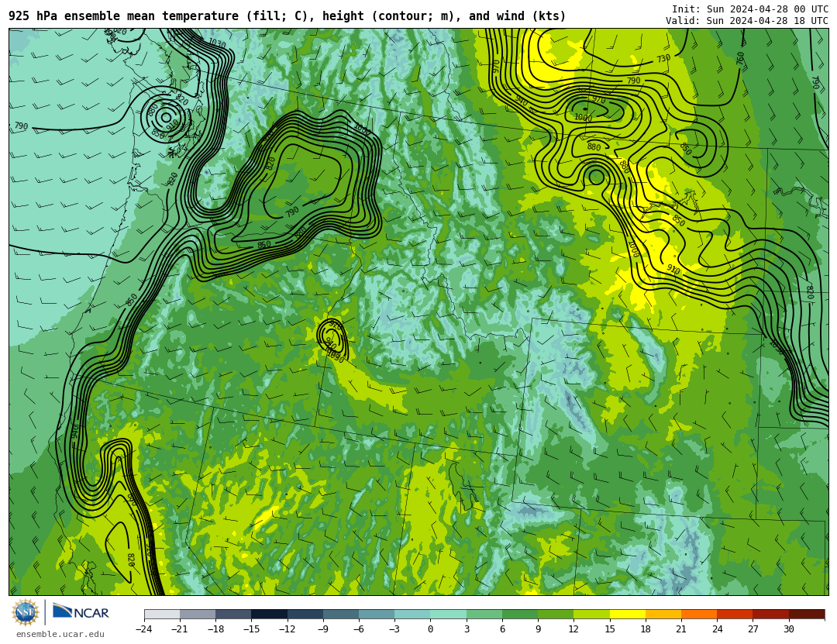Screen dimensions: 837x644
Task: Click the −24 colorbar tick label
Action: pyautogui.click(x=144, y=629)
